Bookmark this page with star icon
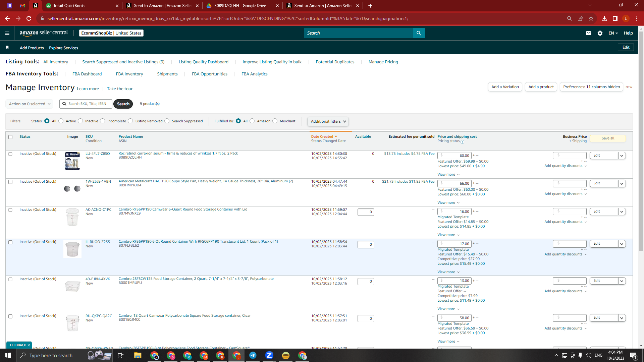Viewport: 644px width, 362px height. [591, 18]
